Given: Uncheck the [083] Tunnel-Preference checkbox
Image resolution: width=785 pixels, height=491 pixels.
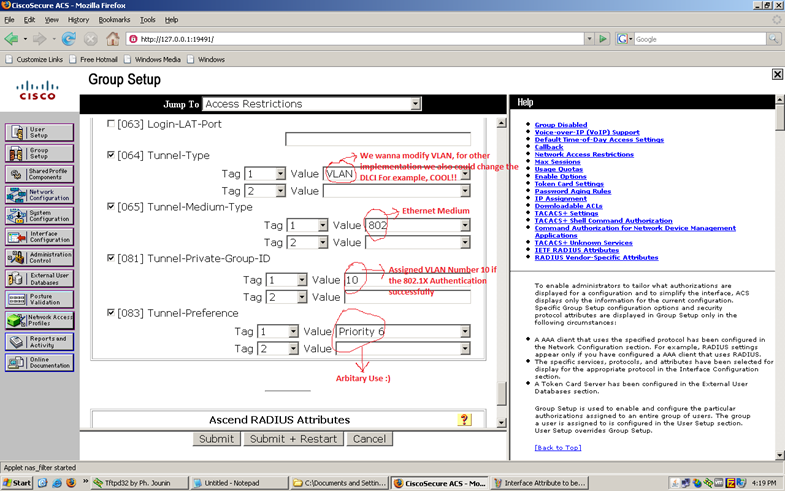Looking at the screenshot, I should pyautogui.click(x=111, y=312).
